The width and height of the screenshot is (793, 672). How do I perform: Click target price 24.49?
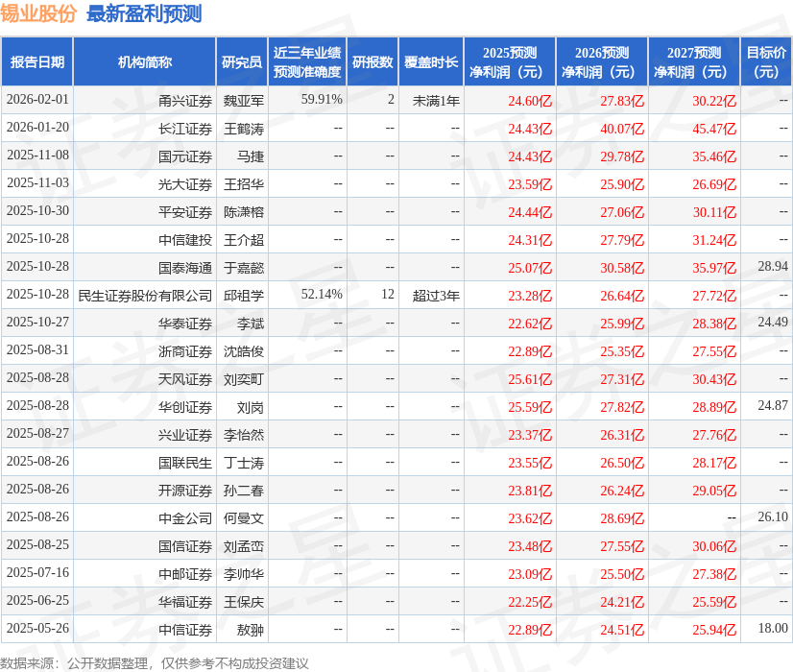pyautogui.click(x=773, y=323)
